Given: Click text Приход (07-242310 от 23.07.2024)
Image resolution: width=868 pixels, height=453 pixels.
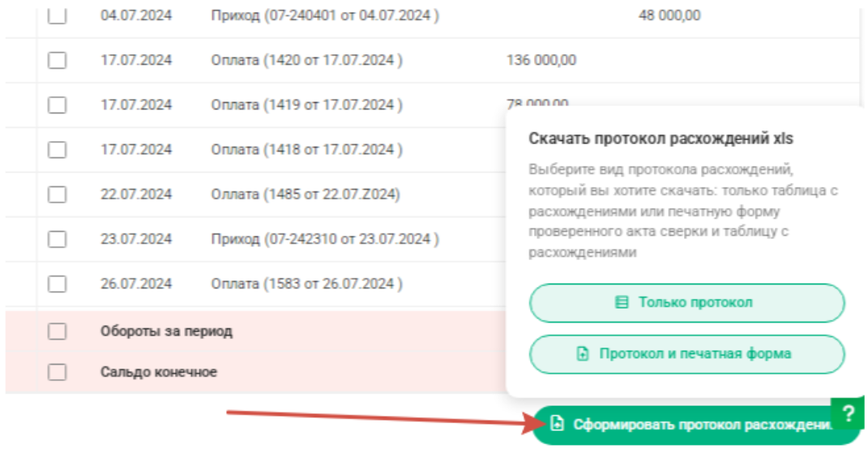Looking at the screenshot, I should click(325, 239).
